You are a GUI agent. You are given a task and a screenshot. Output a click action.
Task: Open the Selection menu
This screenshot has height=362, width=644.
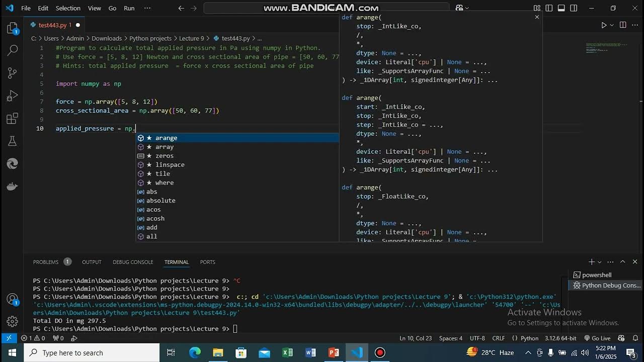(x=68, y=8)
